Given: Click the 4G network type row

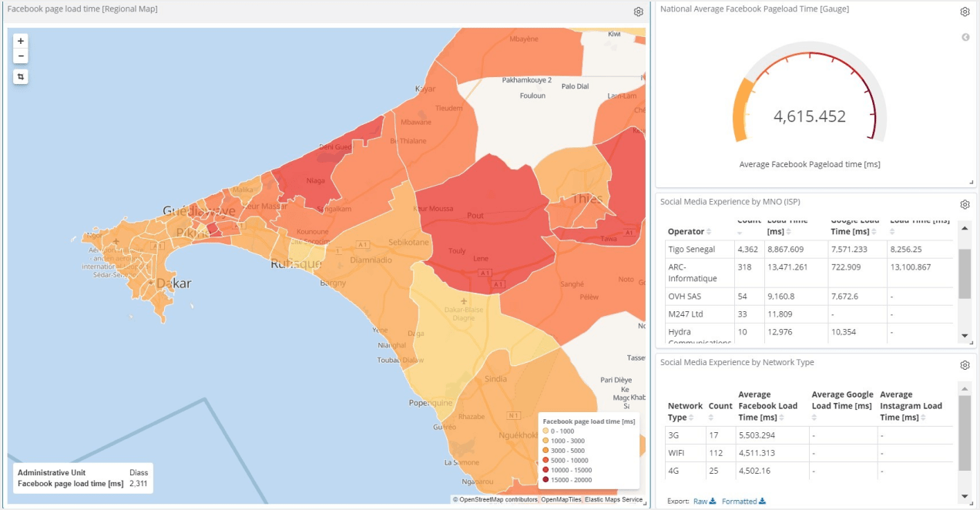Looking at the screenshot, I should (x=809, y=471).
